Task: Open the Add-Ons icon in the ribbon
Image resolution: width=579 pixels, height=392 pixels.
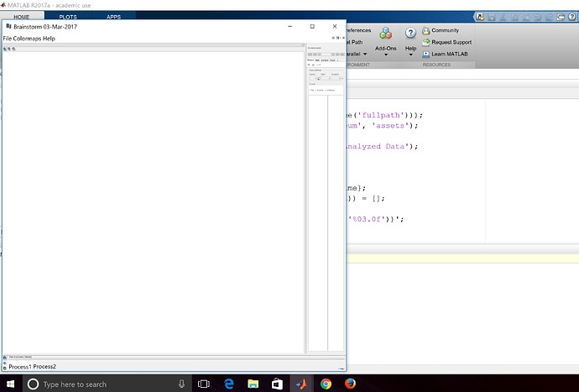Action: (x=386, y=34)
